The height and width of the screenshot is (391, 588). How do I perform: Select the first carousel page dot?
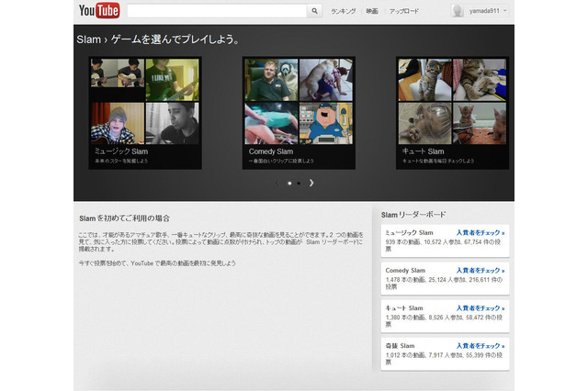click(x=289, y=184)
